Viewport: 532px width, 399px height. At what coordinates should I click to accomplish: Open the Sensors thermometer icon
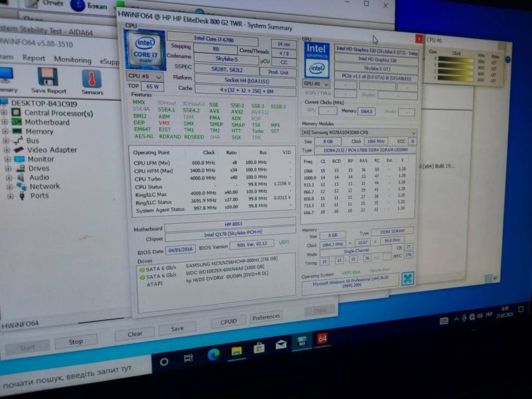[x=91, y=79]
